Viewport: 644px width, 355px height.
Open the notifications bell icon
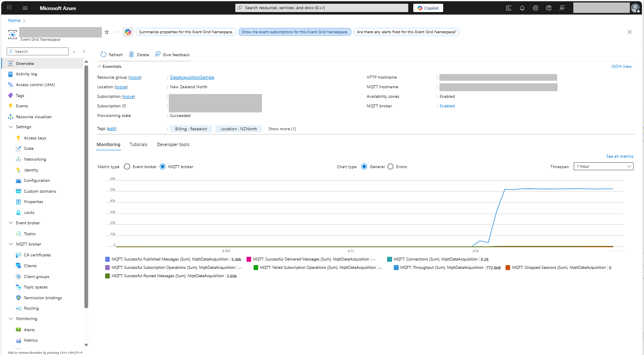pyautogui.click(x=522, y=8)
